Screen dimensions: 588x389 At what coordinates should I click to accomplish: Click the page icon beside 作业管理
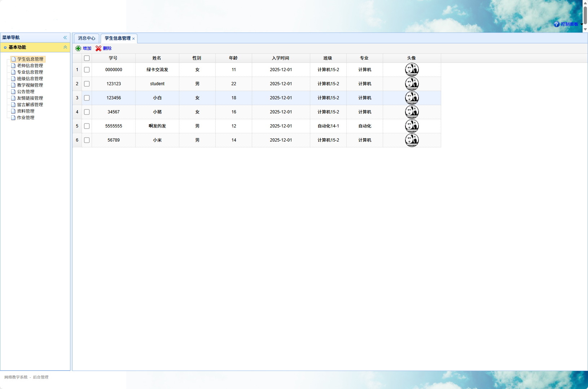click(13, 118)
